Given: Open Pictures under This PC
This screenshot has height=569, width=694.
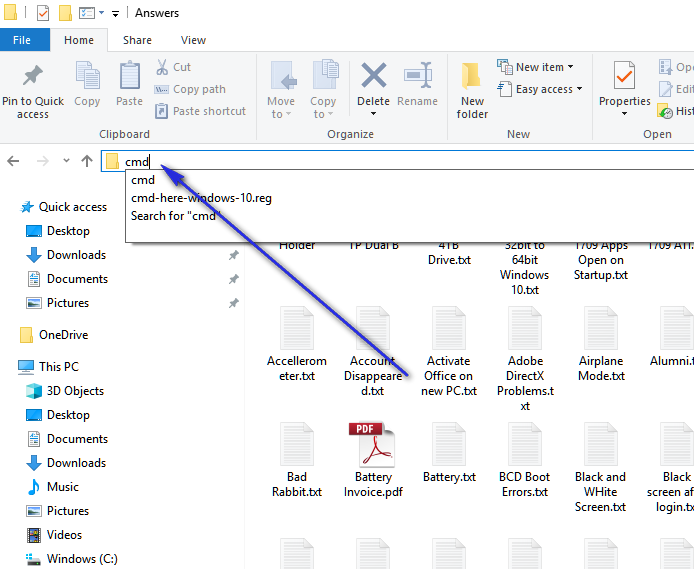Looking at the screenshot, I should click(58, 511).
